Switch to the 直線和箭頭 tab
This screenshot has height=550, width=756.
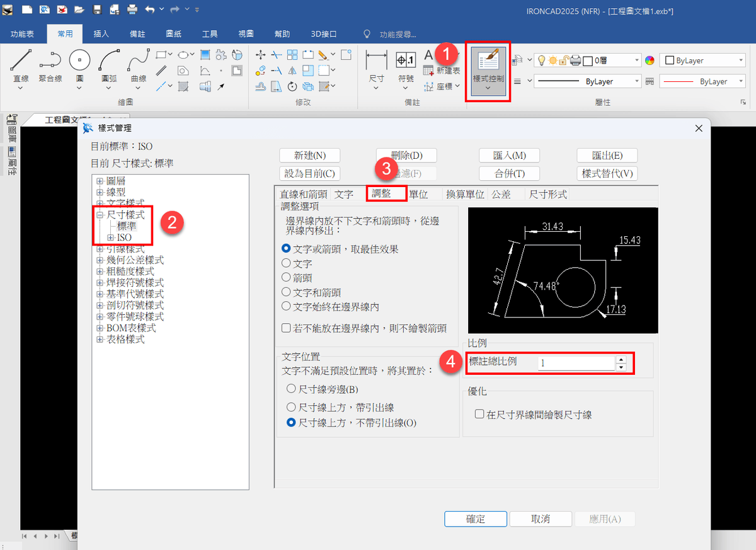tap(304, 195)
